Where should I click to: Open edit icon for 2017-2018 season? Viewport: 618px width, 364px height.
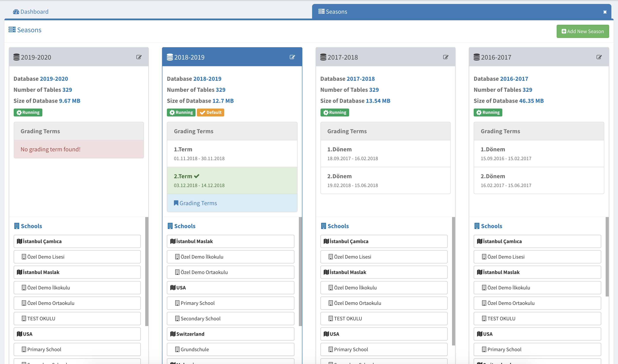pyautogui.click(x=446, y=57)
